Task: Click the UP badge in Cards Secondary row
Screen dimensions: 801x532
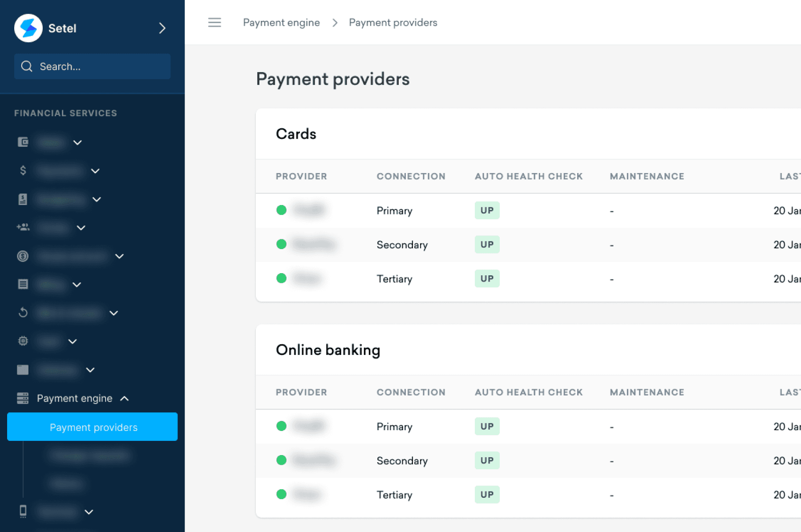Action: (487, 244)
